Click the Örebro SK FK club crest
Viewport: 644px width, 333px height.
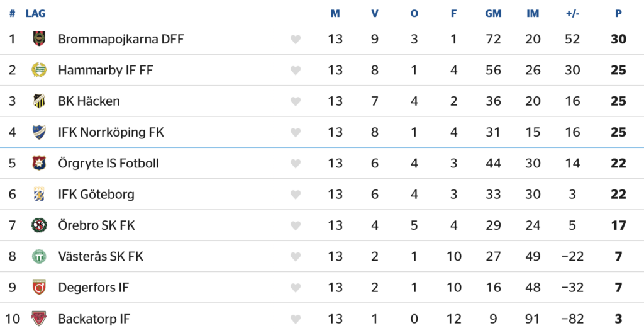tap(39, 225)
